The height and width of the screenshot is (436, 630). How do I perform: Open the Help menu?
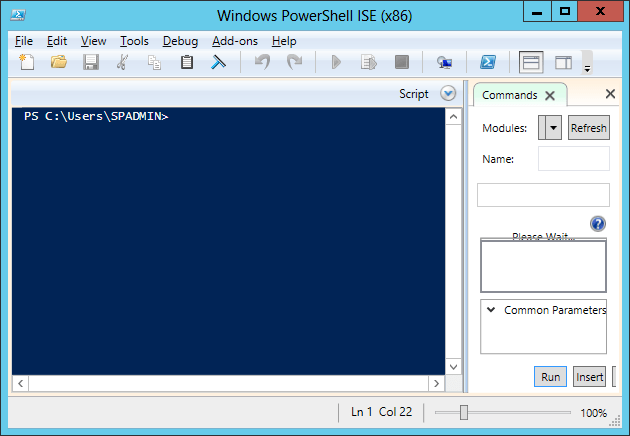(284, 41)
